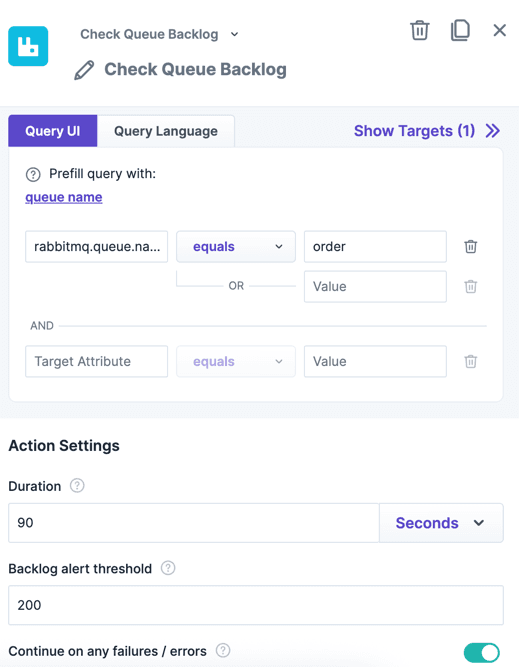Viewport: 519px width, 667px height.
Task: Click the Duration input showing 90
Action: tap(194, 523)
